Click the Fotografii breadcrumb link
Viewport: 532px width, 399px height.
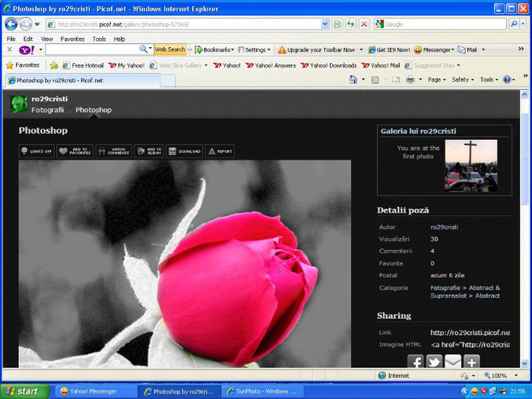point(47,110)
